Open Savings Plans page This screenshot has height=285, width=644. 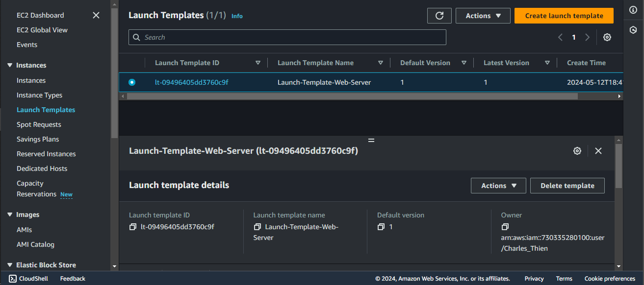click(38, 139)
